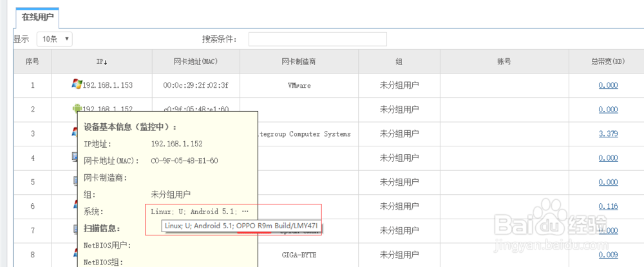
Task: Sort by the IP column header
Action: [102, 62]
